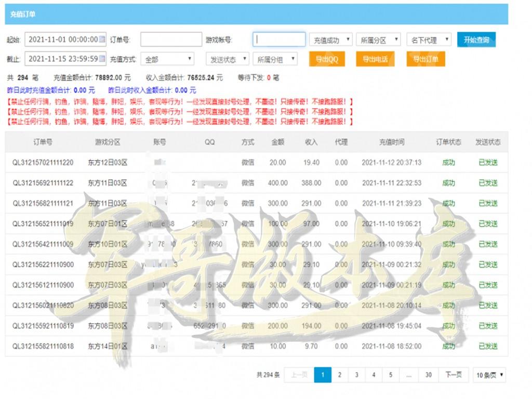Jump to page 30 in pagination

428,375
